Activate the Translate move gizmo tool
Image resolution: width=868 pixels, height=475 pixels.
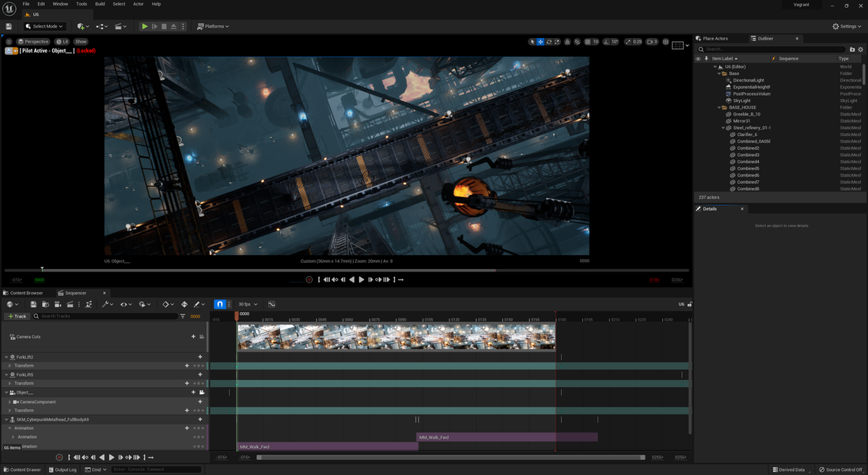coord(540,41)
